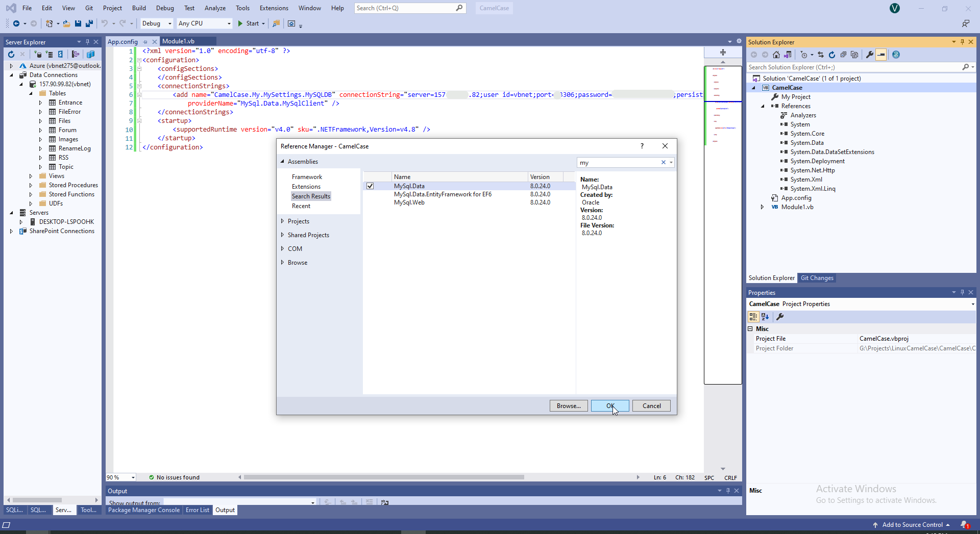Expand the Shared Projects section
The width and height of the screenshot is (980, 534).
point(282,235)
